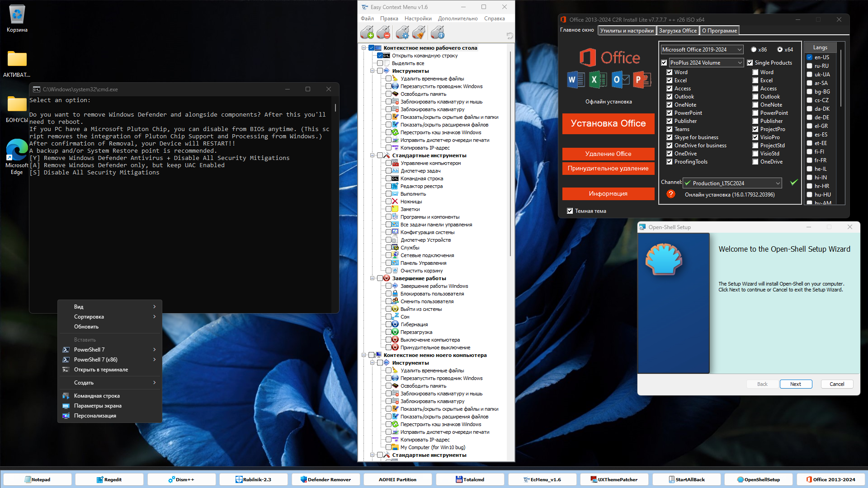Launch Rubilnik-2.3 from bottom launcher bar
This screenshot has height=488, width=868.
point(254,479)
